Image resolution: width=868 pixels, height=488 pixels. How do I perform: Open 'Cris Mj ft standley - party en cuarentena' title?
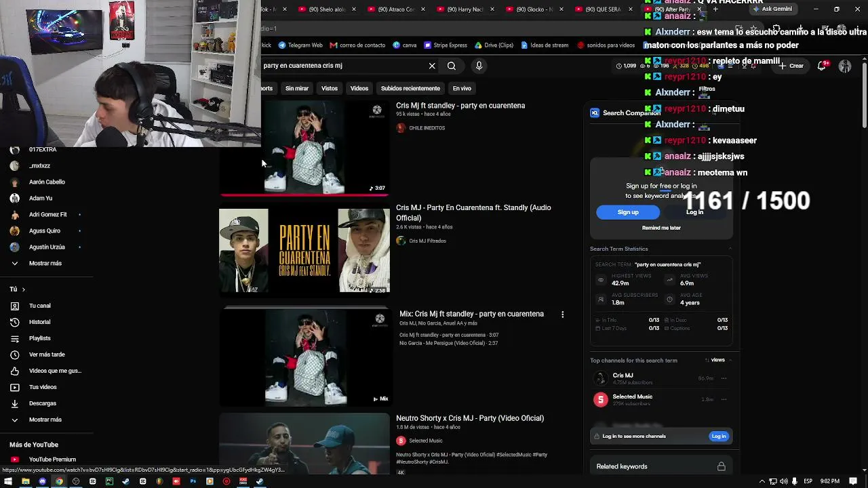(460, 106)
